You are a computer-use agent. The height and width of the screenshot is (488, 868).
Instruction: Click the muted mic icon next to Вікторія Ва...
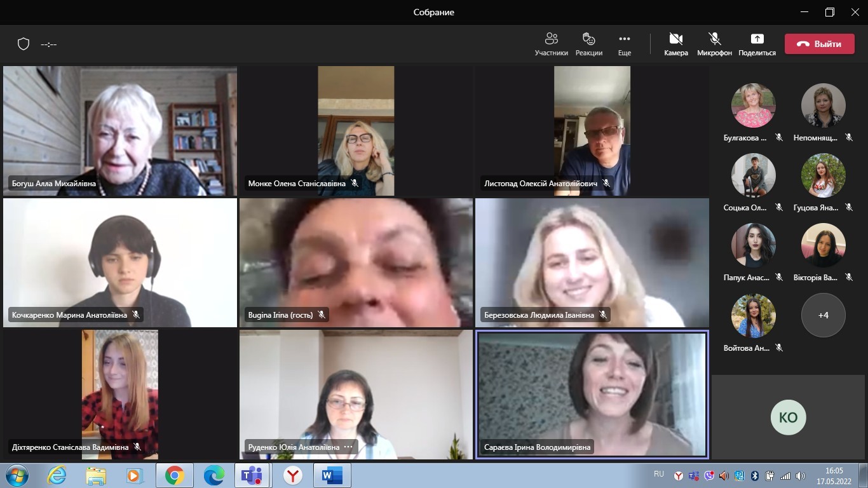point(849,277)
